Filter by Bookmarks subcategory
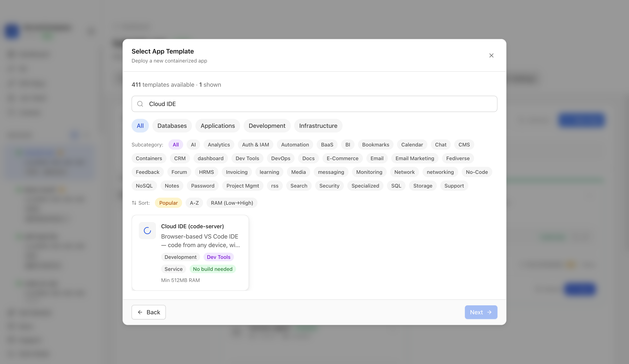629x364 pixels. (x=376, y=145)
